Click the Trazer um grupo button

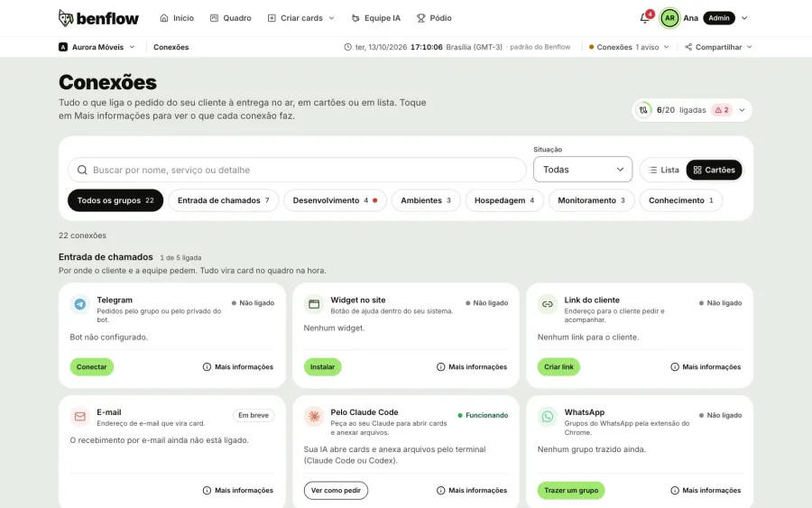571,490
